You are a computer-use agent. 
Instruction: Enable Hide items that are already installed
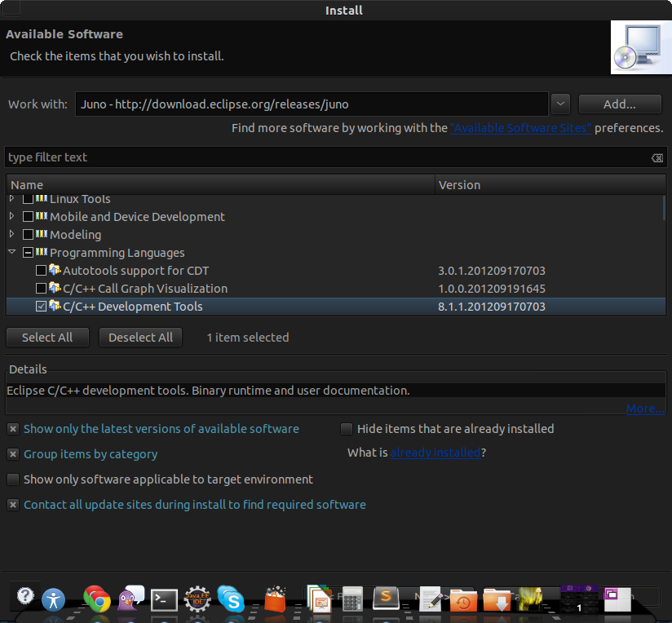[x=346, y=429]
